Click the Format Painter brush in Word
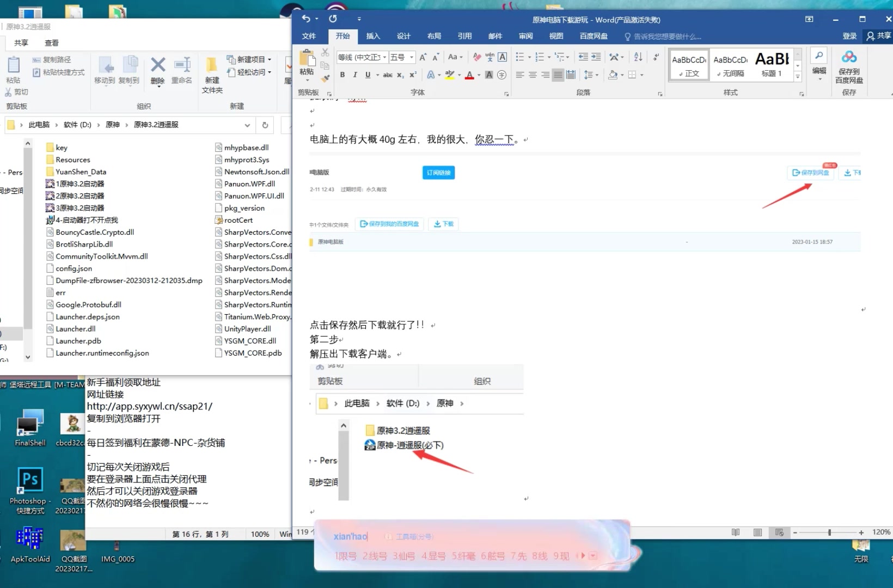 tap(325, 78)
